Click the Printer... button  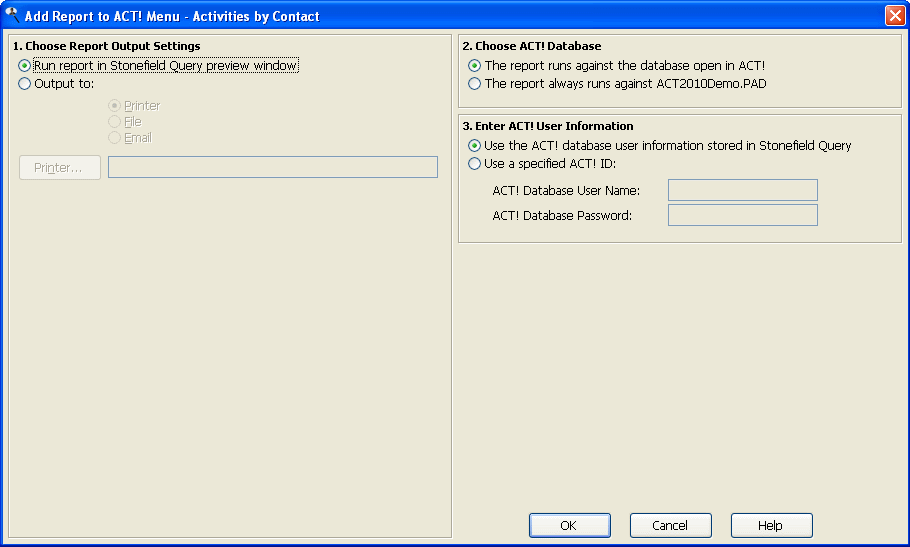pos(60,168)
